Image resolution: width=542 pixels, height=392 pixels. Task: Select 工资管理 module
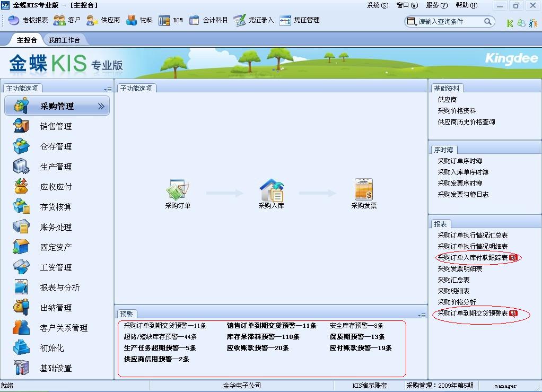[56, 267]
